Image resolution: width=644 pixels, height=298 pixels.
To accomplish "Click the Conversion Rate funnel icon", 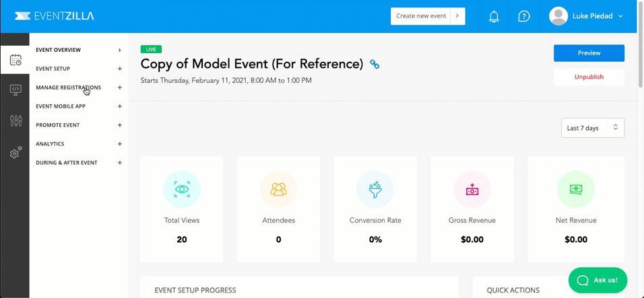I will 375,190.
